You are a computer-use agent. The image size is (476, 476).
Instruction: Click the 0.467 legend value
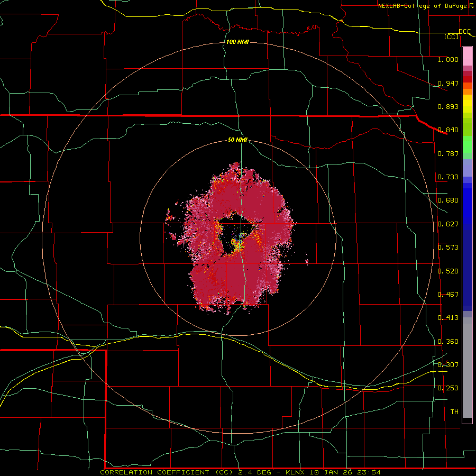pyautogui.click(x=448, y=295)
